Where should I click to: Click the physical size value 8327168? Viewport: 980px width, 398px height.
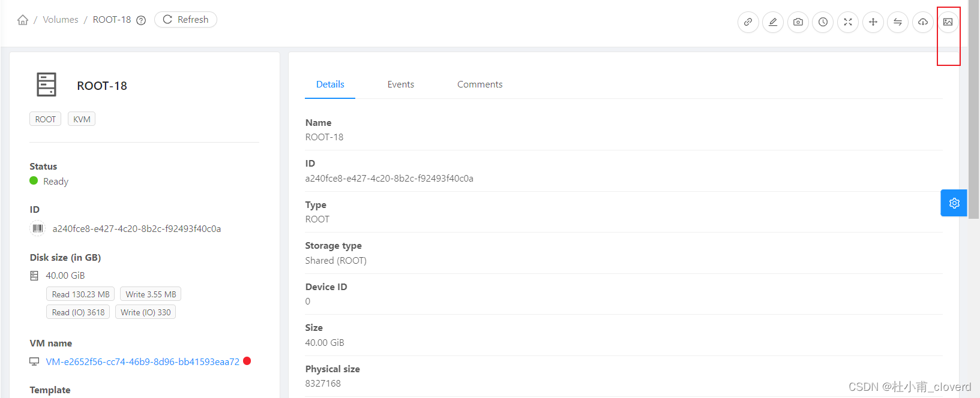click(x=323, y=384)
